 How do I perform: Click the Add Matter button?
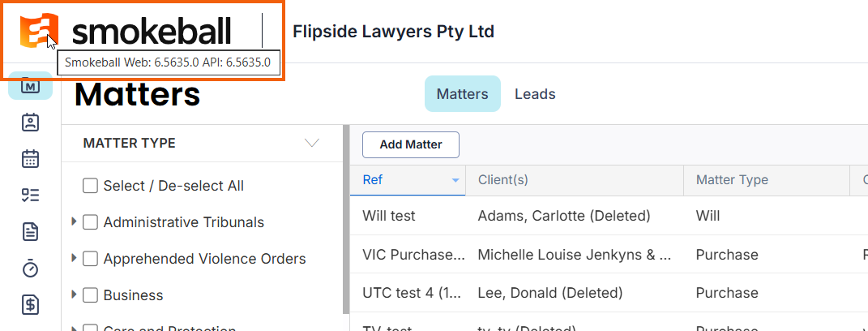pyautogui.click(x=411, y=144)
